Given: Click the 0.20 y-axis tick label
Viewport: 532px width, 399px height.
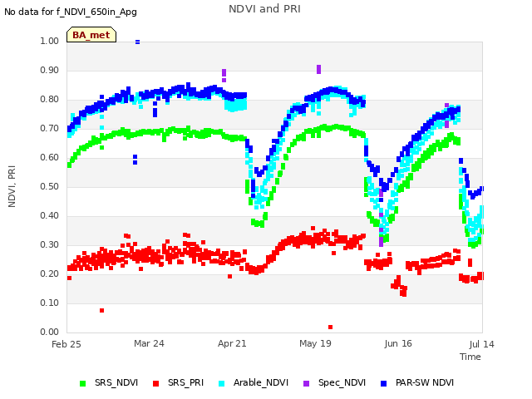Looking at the screenshot, I should pos(50,273).
